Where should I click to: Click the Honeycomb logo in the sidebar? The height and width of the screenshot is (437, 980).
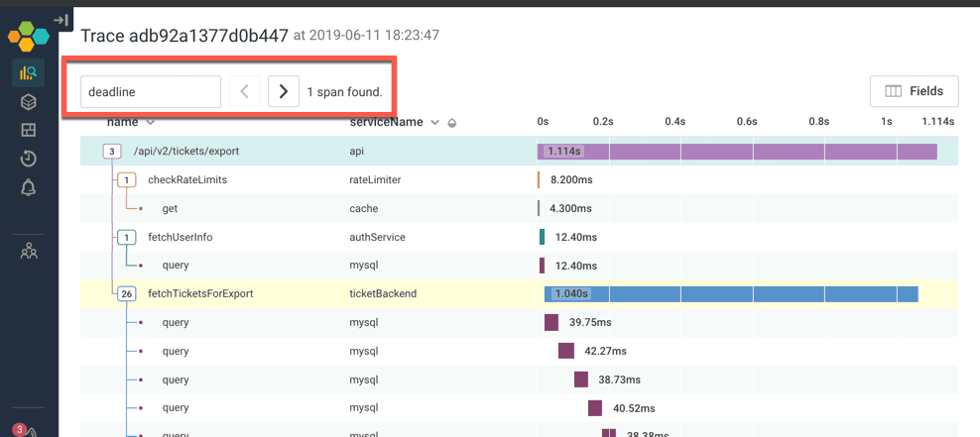tap(28, 38)
